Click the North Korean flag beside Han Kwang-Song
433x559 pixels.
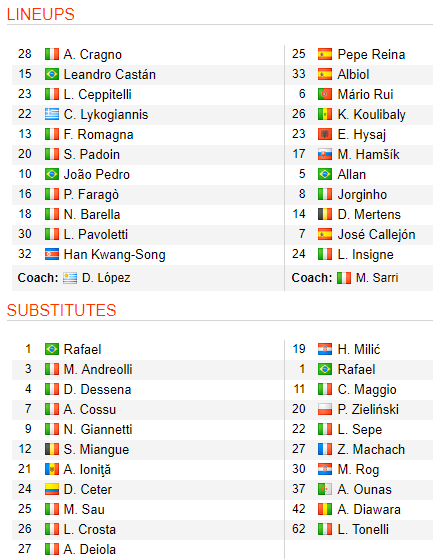click(52, 255)
